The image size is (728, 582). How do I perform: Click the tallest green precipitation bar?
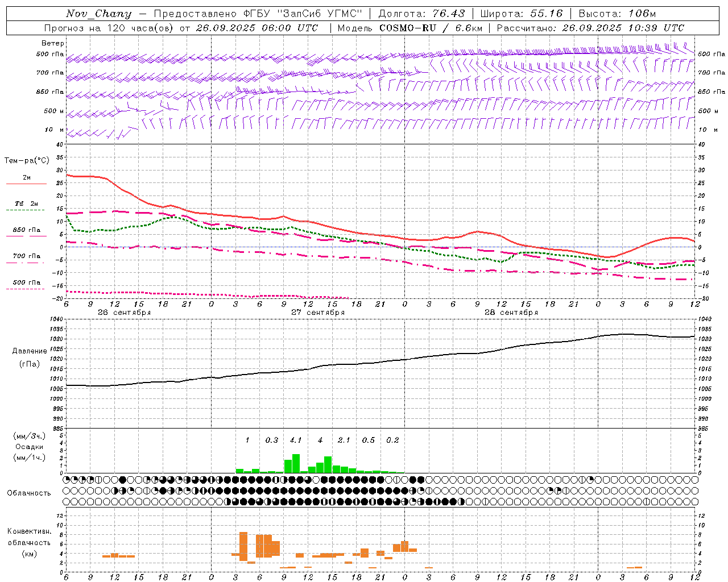296,463
